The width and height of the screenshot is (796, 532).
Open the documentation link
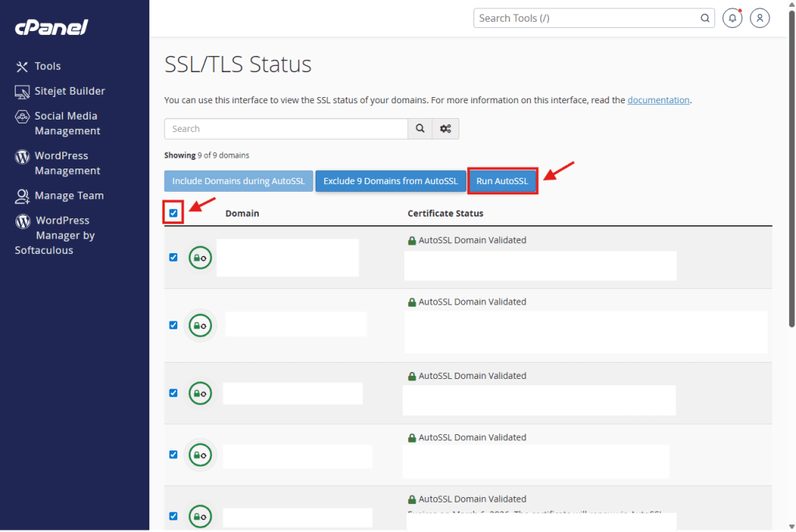coord(658,100)
